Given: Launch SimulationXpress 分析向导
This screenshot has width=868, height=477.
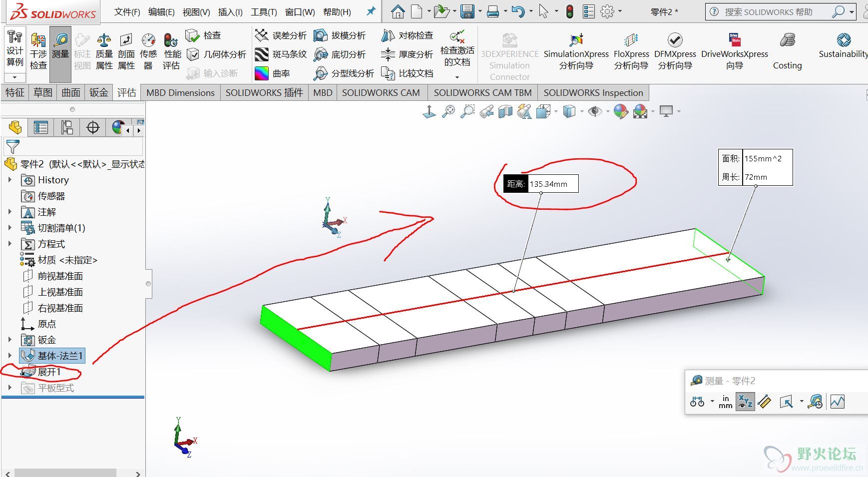Looking at the screenshot, I should point(576,51).
